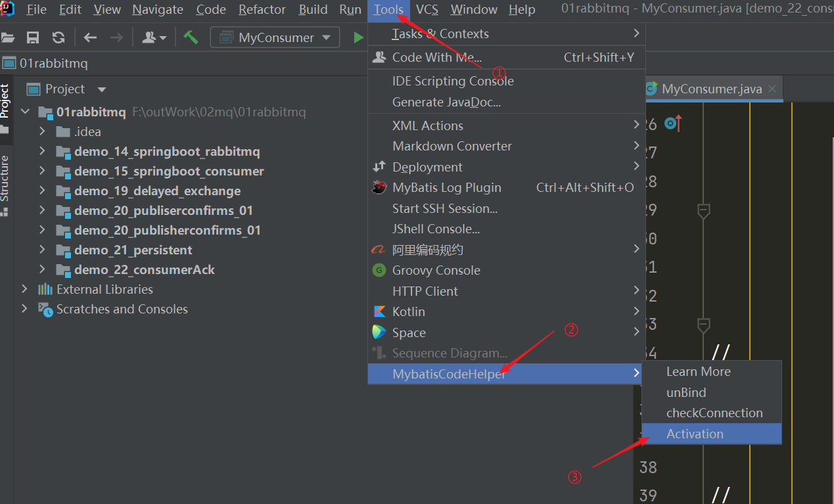Select the 01rabbitmq project root
The height and width of the screenshot is (504, 834).
[91, 112]
